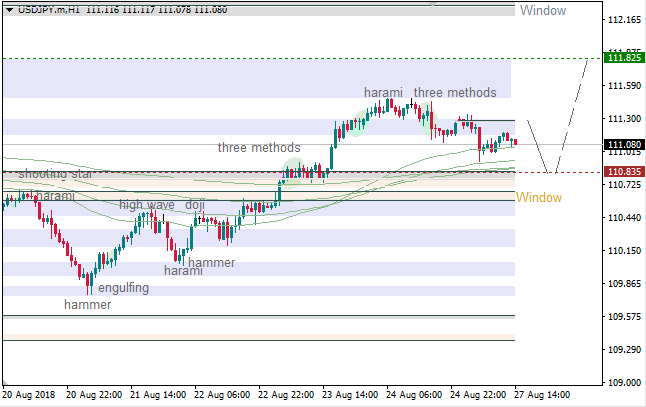Select the orange Window label
The width and height of the screenshot is (646, 407).
(x=538, y=197)
